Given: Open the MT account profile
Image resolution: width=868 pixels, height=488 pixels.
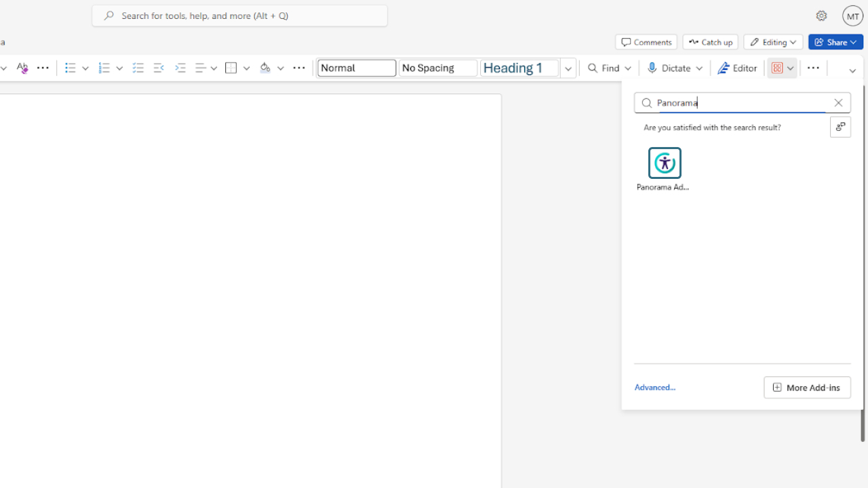Looking at the screenshot, I should pyautogui.click(x=852, y=16).
